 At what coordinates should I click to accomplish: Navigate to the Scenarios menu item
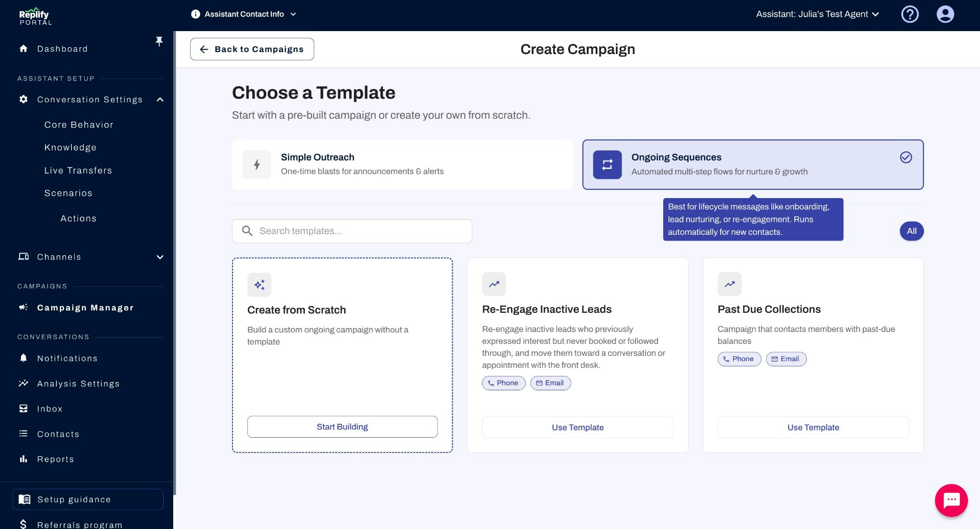(68, 193)
